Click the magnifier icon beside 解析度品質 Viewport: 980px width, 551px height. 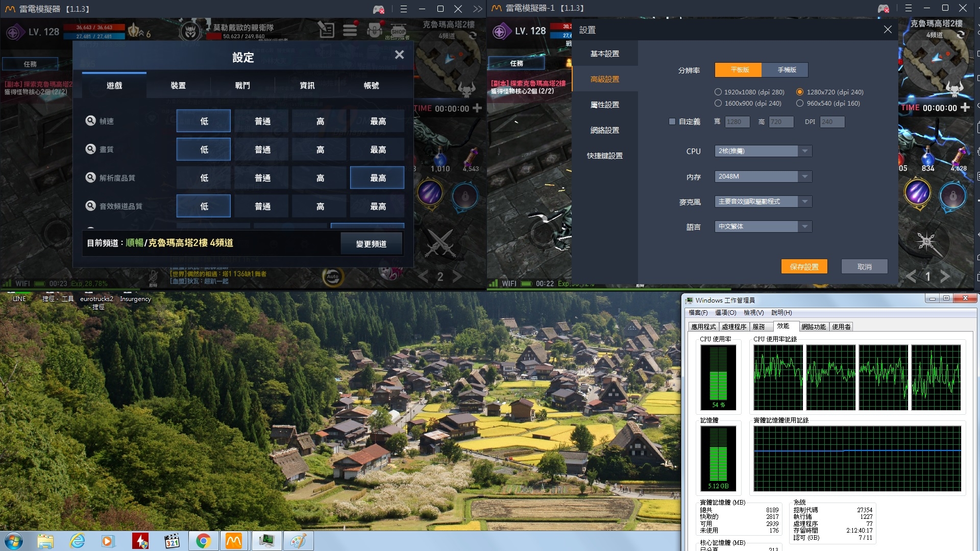90,177
